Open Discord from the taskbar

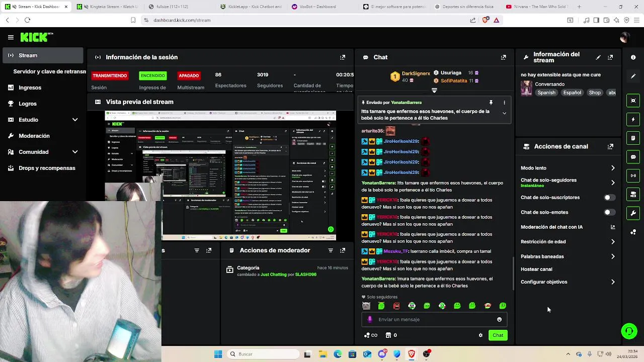382,354
